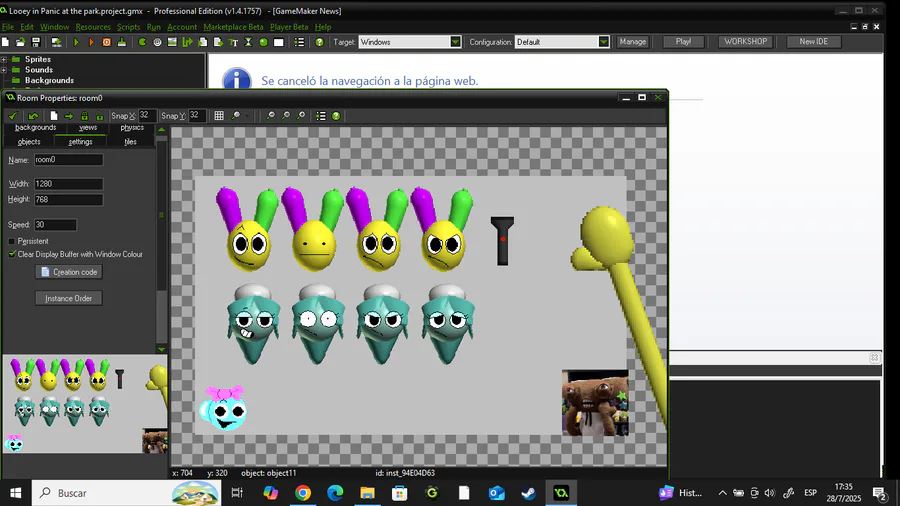Switch to the objects tab
This screenshot has width=900, height=506.
click(x=29, y=142)
